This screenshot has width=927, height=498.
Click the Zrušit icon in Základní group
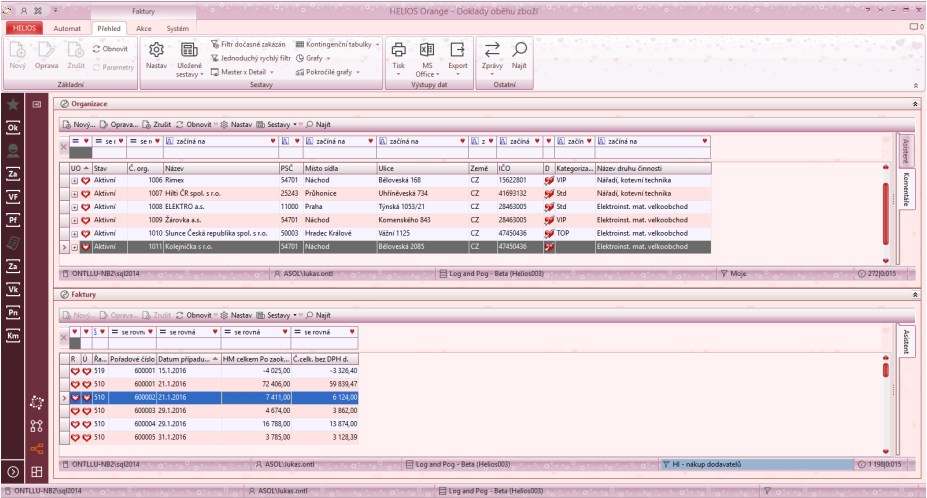(x=76, y=51)
